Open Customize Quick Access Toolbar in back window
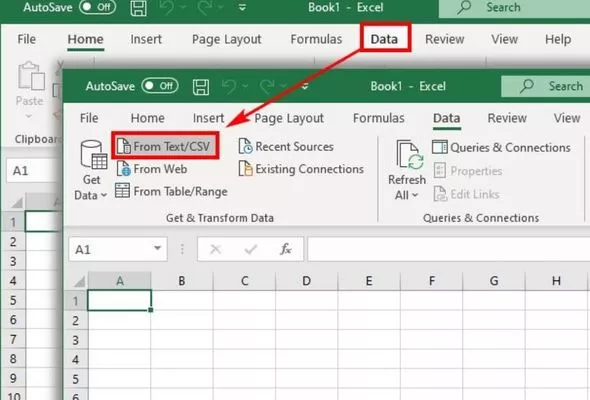Viewport: 590px width, 400px height. pyautogui.click(x=243, y=8)
